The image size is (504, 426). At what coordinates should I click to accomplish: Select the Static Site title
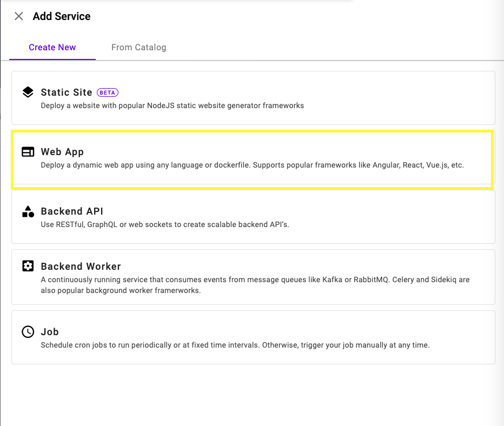(x=67, y=92)
